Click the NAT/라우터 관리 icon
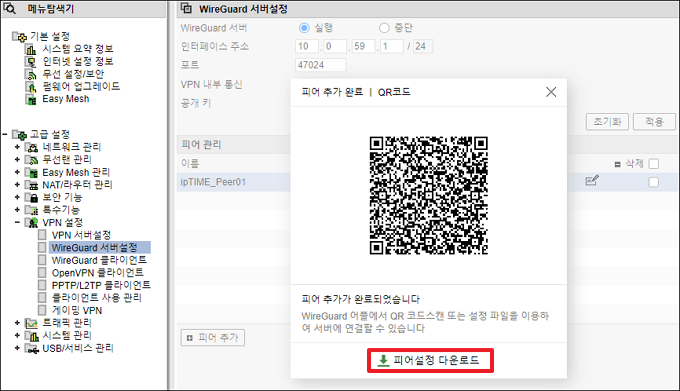680x391 pixels. 32,185
